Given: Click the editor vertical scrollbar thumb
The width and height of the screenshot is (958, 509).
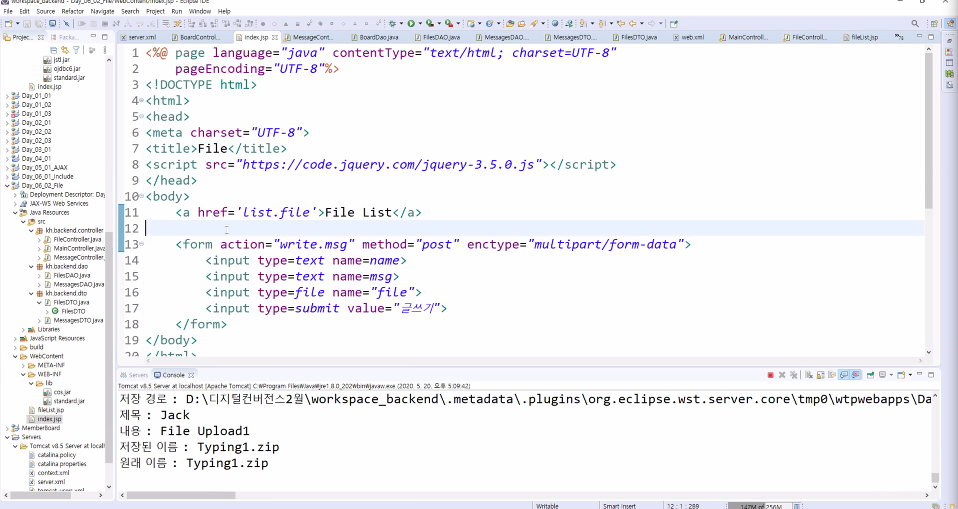Looking at the screenshot, I should (929, 130).
